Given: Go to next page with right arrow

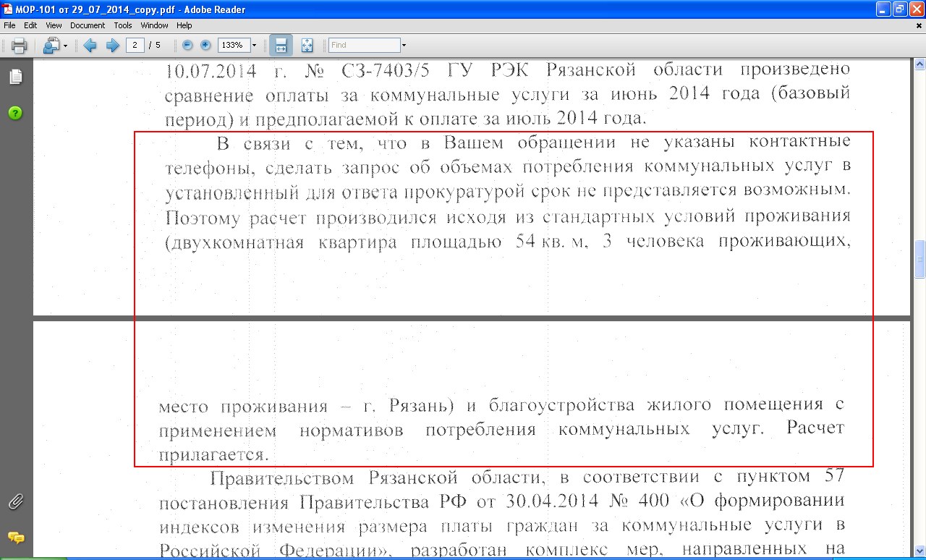Looking at the screenshot, I should point(112,46).
